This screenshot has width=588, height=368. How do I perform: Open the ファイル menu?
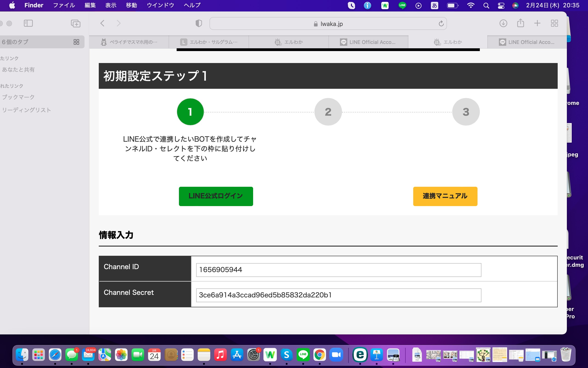pos(64,5)
